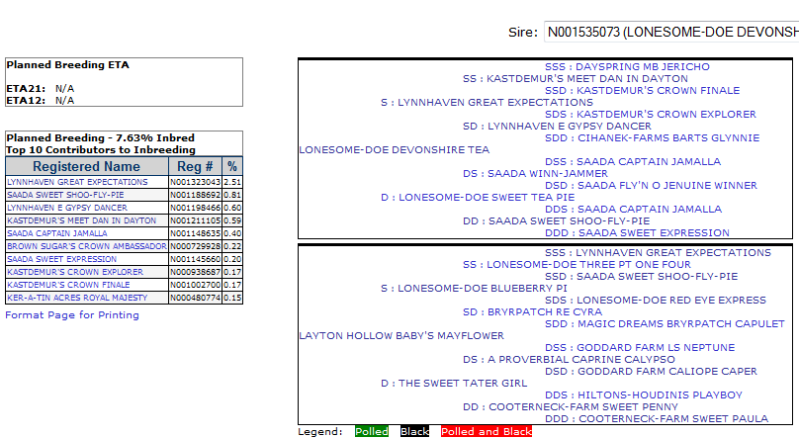This screenshot has height=438, width=799.
Task: Click the green Polled legend swatch
Action: click(371, 432)
